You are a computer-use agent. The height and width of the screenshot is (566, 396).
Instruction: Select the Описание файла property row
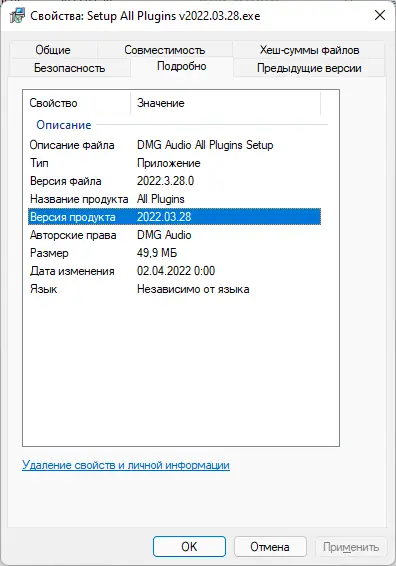coord(174,145)
